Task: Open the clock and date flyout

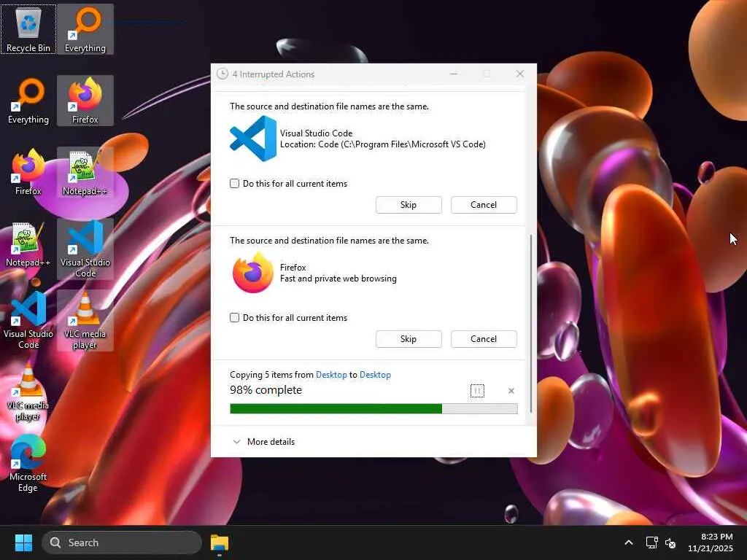Action: [711, 542]
